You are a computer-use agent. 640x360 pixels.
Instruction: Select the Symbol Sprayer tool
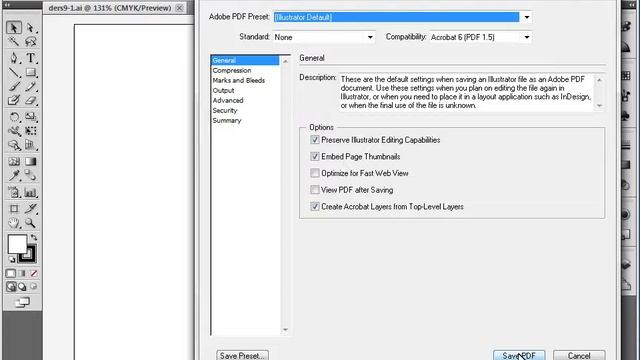pyautogui.click(x=14, y=192)
